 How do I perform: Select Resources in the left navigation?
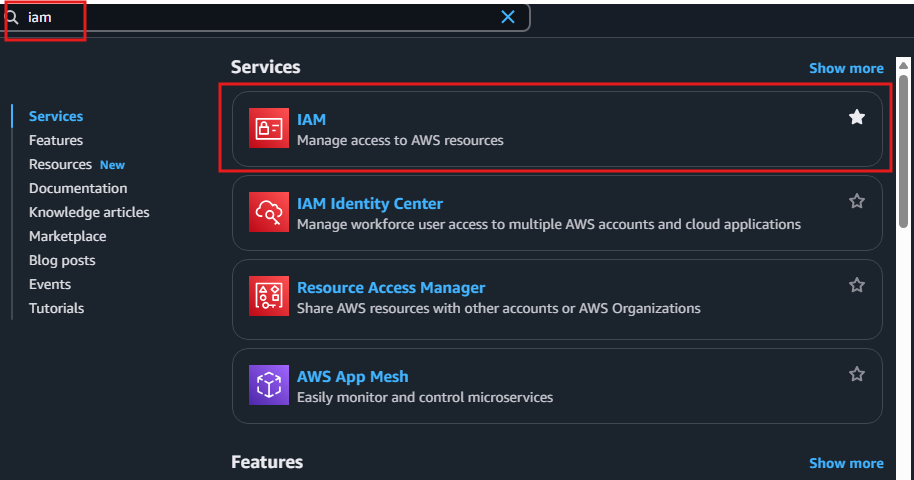(x=61, y=164)
